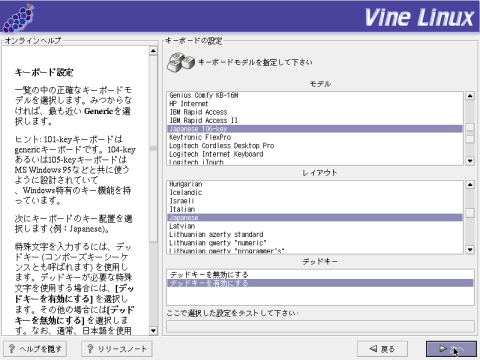The image size is (480, 360).
Task: Click layout list scroll down arrow
Action: coord(470,249)
